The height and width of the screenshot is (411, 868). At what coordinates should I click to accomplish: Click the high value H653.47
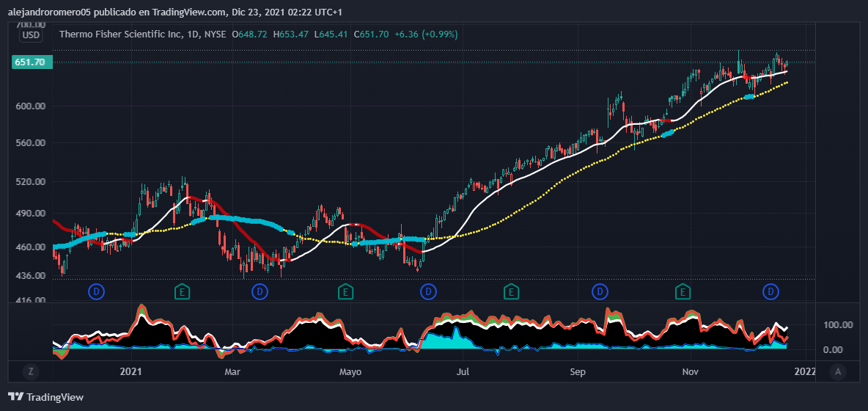[x=290, y=34]
